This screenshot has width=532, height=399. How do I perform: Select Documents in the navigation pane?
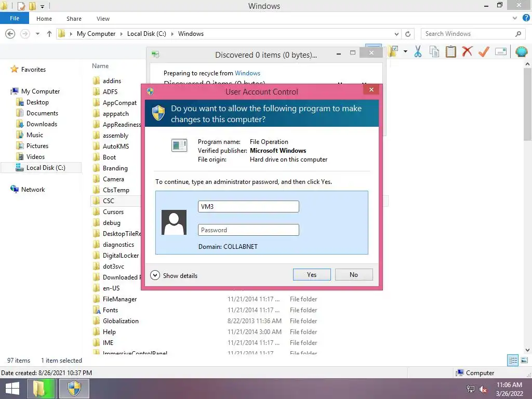pos(42,113)
